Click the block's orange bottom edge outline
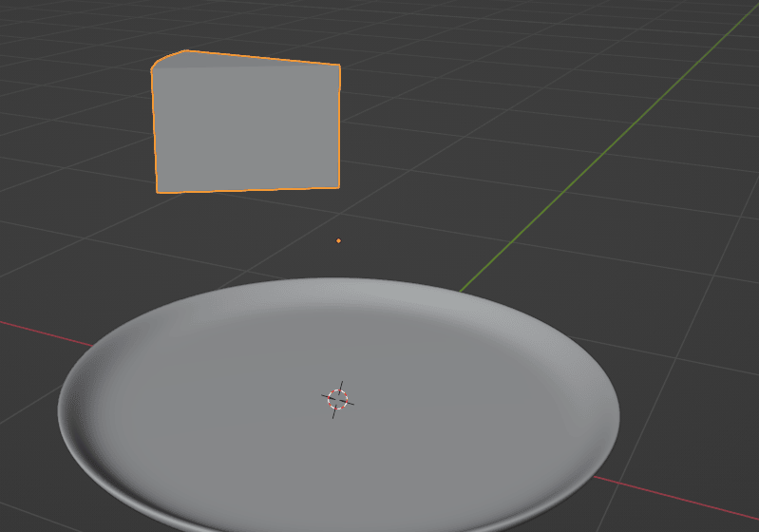Viewport: 759px width, 532px height. [x=247, y=190]
